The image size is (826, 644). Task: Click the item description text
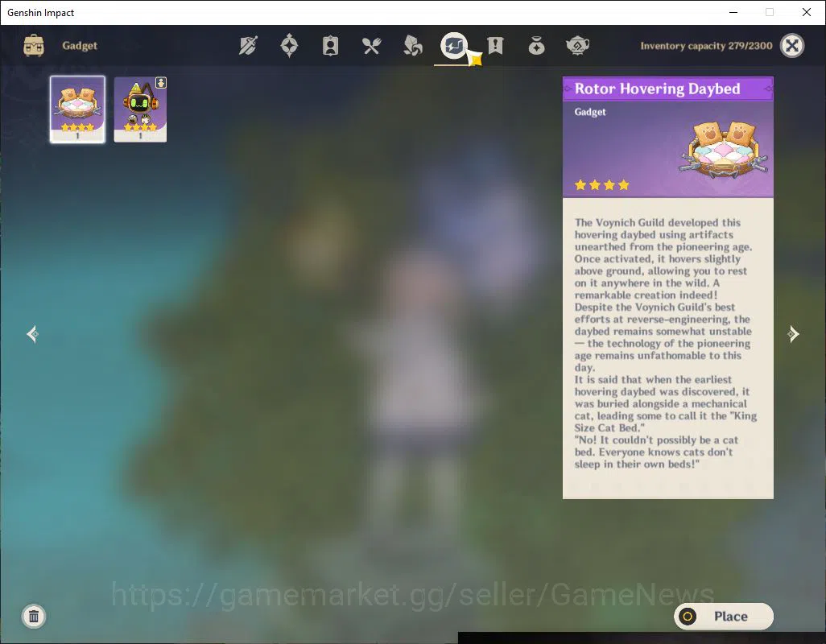(x=665, y=343)
